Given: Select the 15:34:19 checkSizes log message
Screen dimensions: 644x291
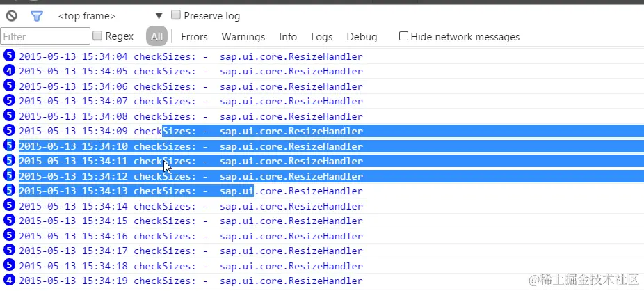Looking at the screenshot, I should (x=191, y=281).
